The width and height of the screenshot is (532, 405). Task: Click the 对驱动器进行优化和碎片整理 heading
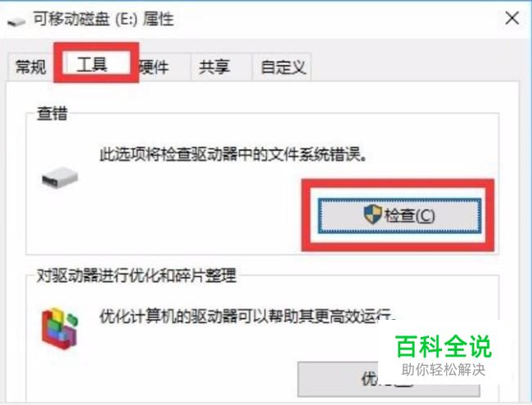[x=137, y=275]
